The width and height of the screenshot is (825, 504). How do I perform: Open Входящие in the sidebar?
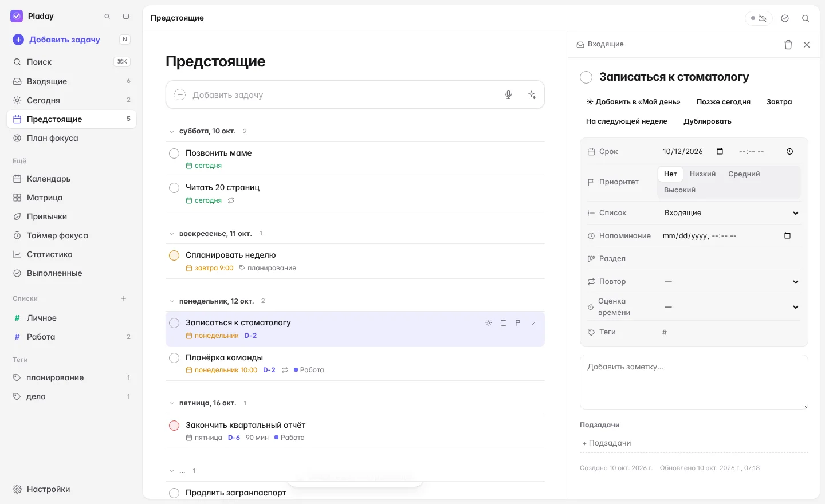pyautogui.click(x=72, y=81)
